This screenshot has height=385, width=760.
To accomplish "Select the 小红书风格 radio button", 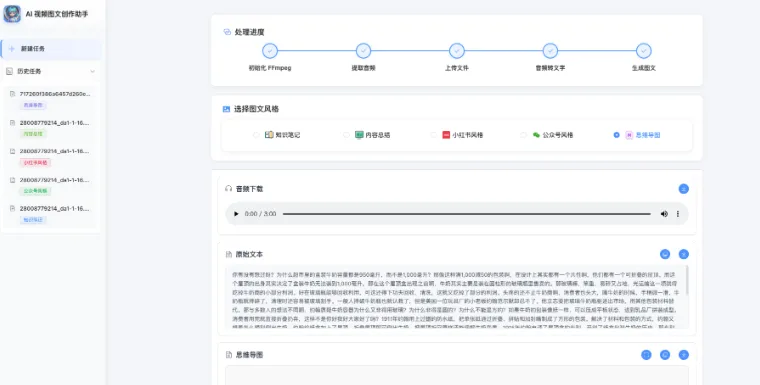I will [x=434, y=135].
